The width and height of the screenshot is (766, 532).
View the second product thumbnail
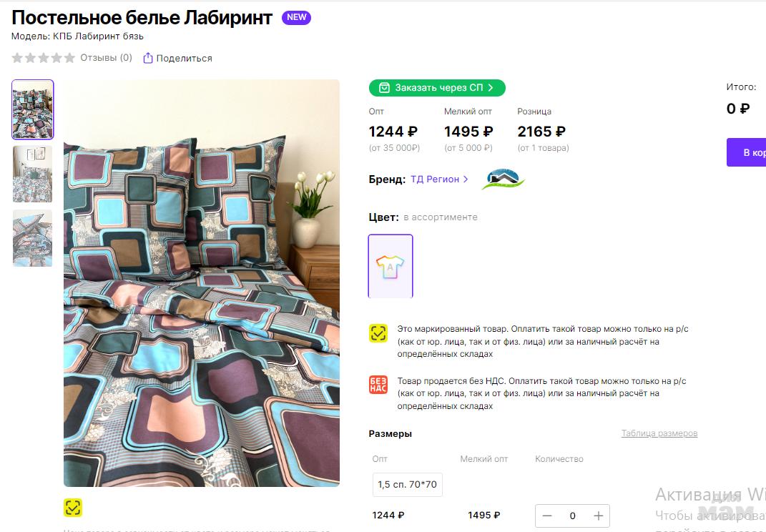(x=33, y=174)
